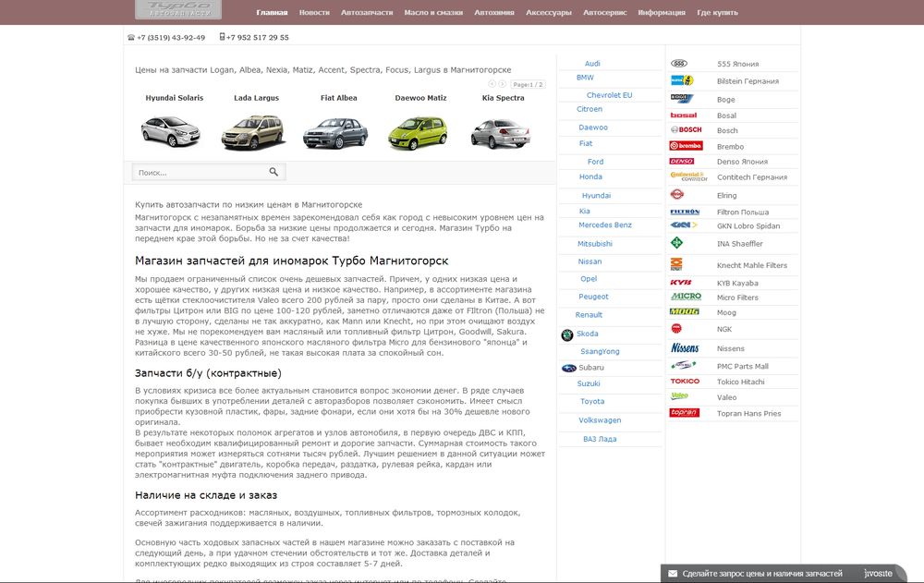The height and width of the screenshot is (583, 924).
Task: Click the Bosal brand logo
Action: coord(684,115)
